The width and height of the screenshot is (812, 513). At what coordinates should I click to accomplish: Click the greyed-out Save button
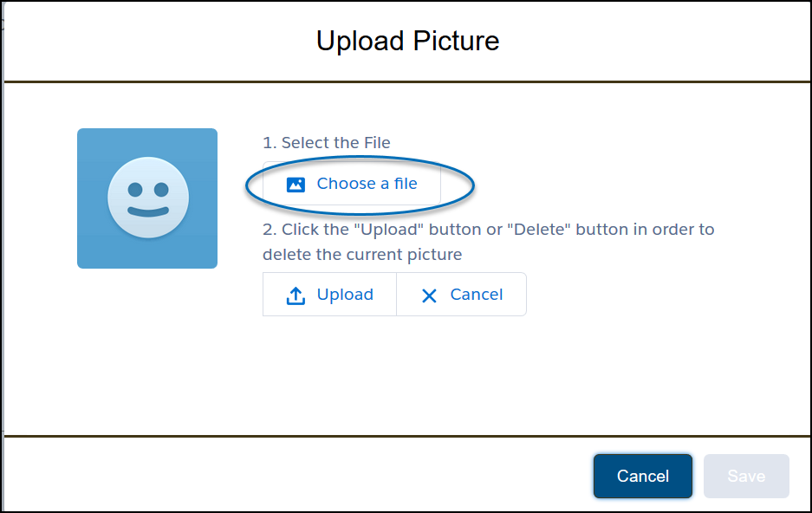pos(746,476)
